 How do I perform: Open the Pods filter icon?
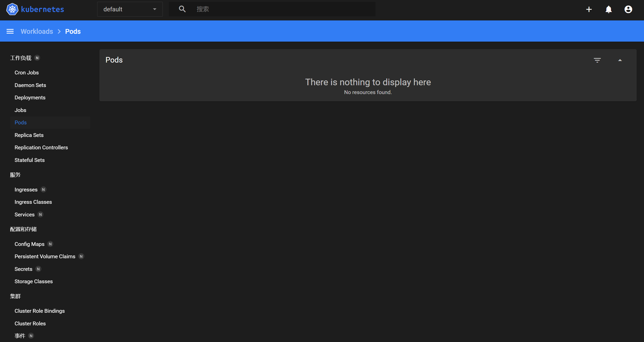[597, 60]
